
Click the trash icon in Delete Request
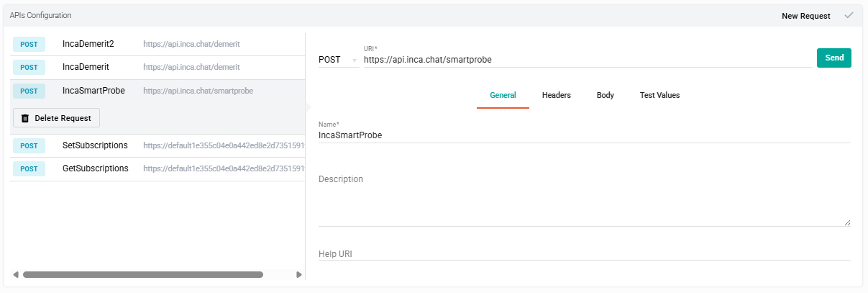click(x=25, y=118)
